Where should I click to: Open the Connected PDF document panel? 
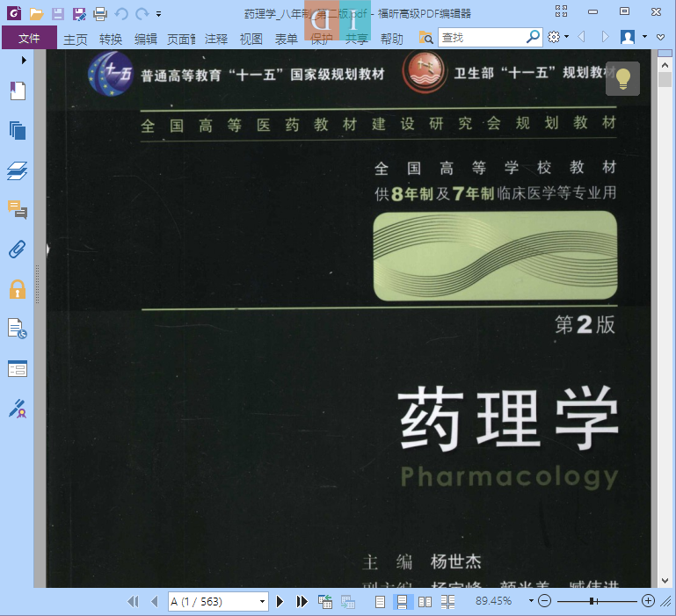click(x=18, y=329)
